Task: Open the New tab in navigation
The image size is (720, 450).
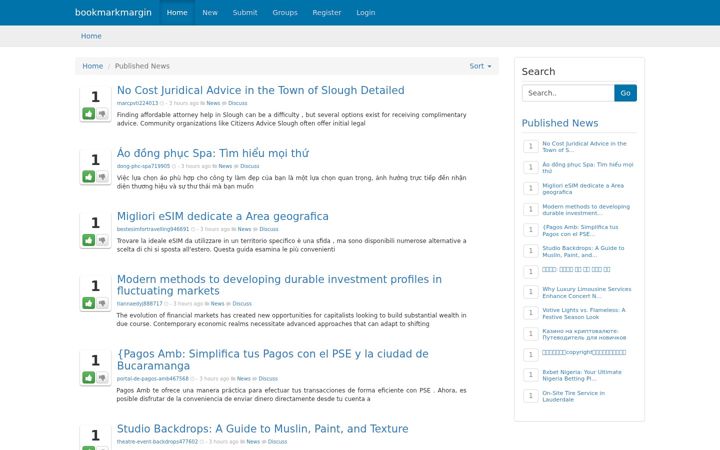Action: (210, 12)
